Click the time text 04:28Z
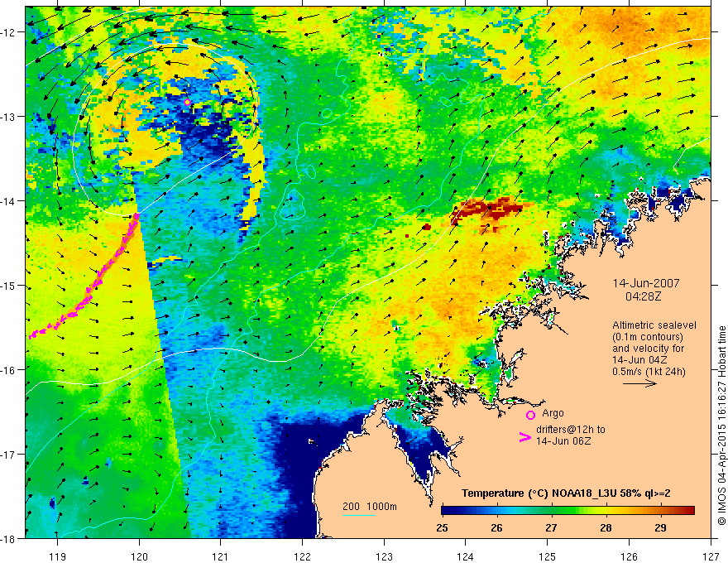Viewport: 728px width, 563px height. pos(644,296)
